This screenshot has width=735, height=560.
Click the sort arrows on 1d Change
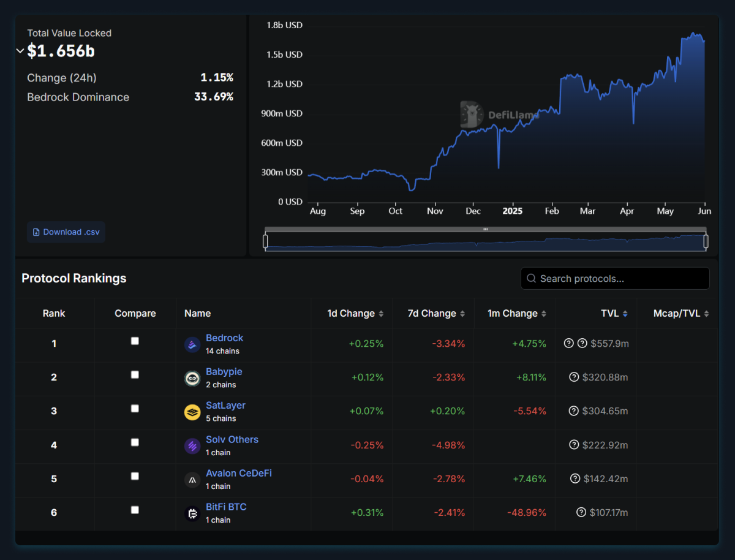381,314
